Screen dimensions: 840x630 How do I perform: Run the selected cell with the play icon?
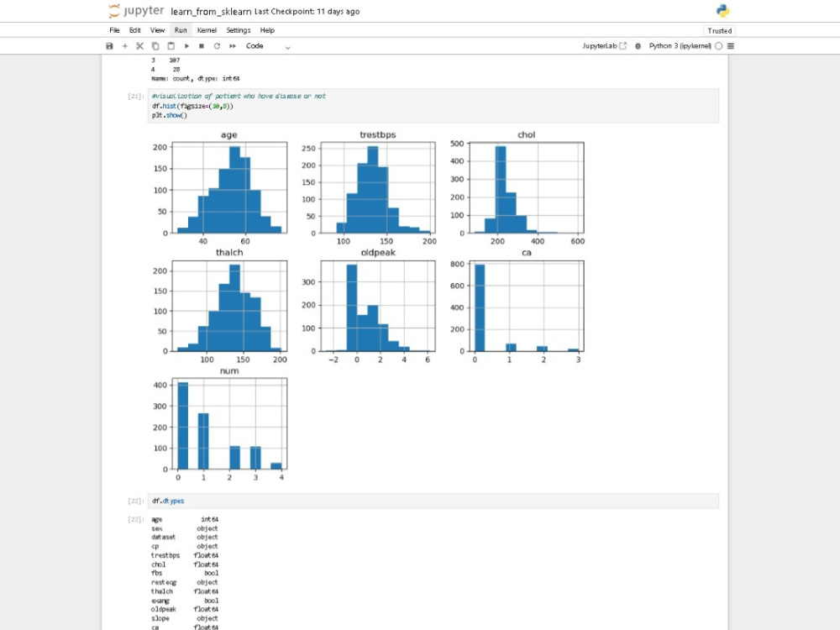[186, 46]
